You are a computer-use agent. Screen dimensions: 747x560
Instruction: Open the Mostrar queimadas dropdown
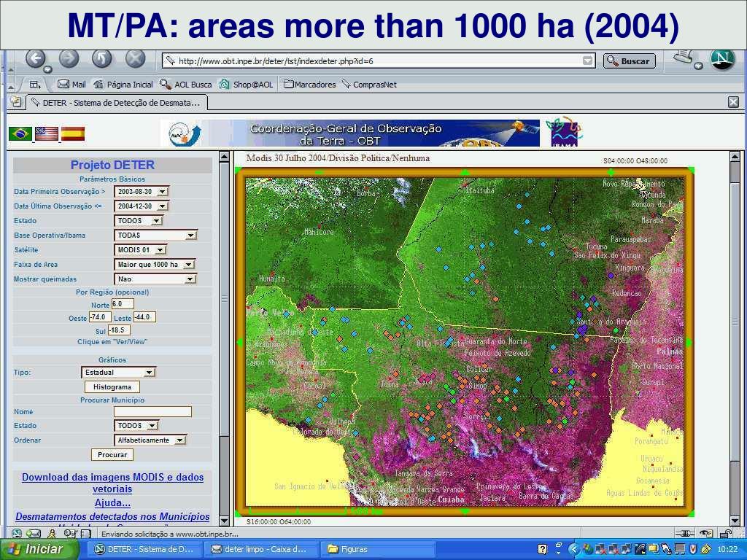(155, 279)
